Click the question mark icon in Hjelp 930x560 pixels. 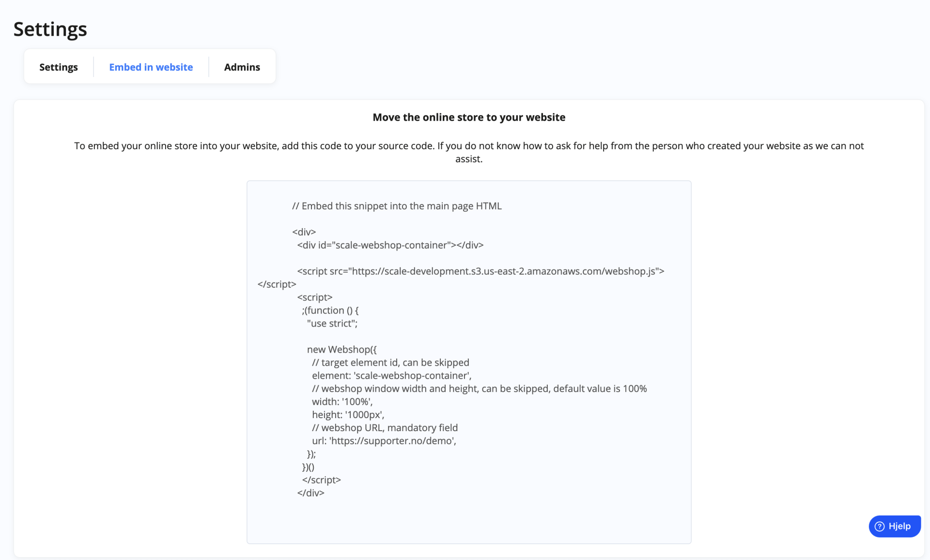click(x=880, y=527)
